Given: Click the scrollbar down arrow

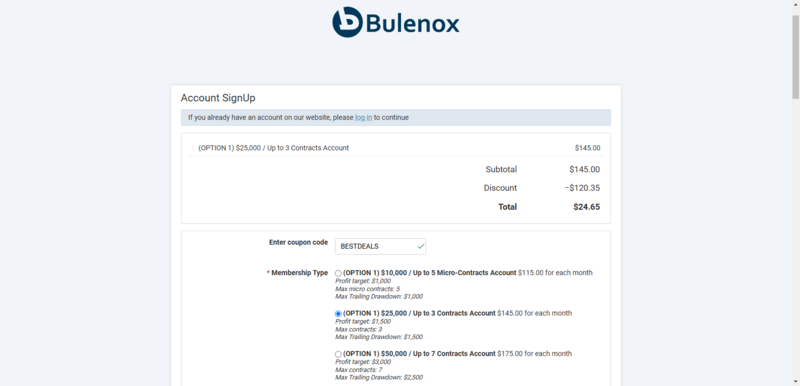Looking at the screenshot, I should point(795,381).
